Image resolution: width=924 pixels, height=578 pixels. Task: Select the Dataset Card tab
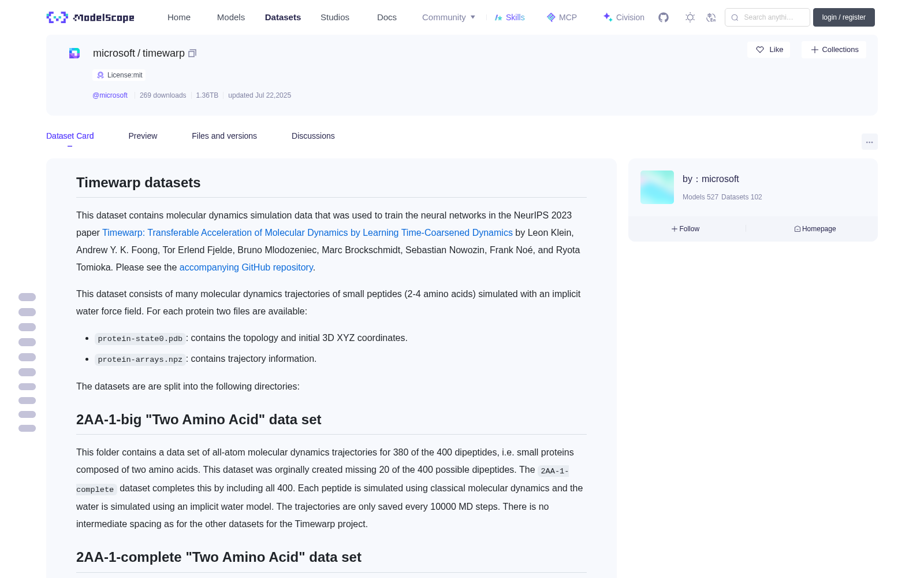tap(70, 136)
